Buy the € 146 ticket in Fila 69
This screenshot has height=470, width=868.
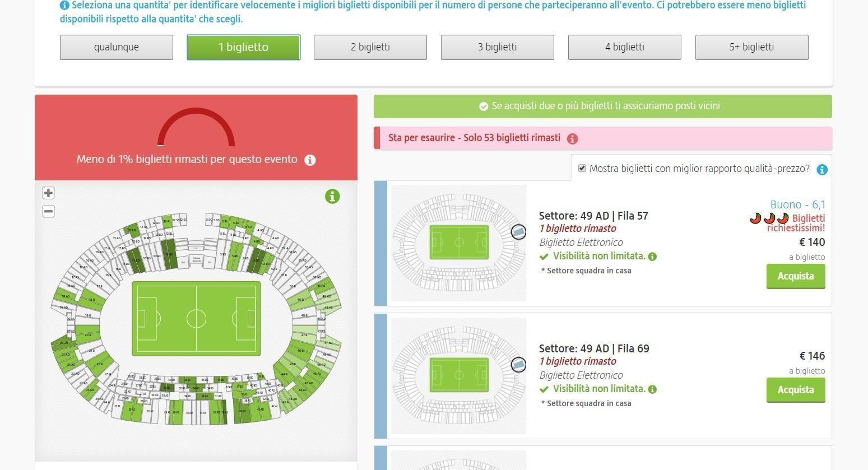tap(796, 390)
